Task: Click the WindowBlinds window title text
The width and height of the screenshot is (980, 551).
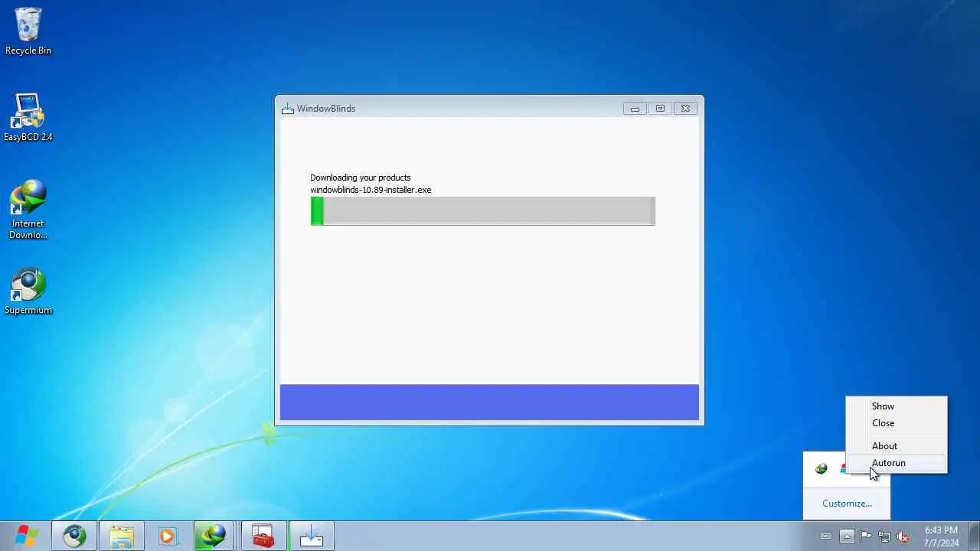Action: click(x=326, y=109)
